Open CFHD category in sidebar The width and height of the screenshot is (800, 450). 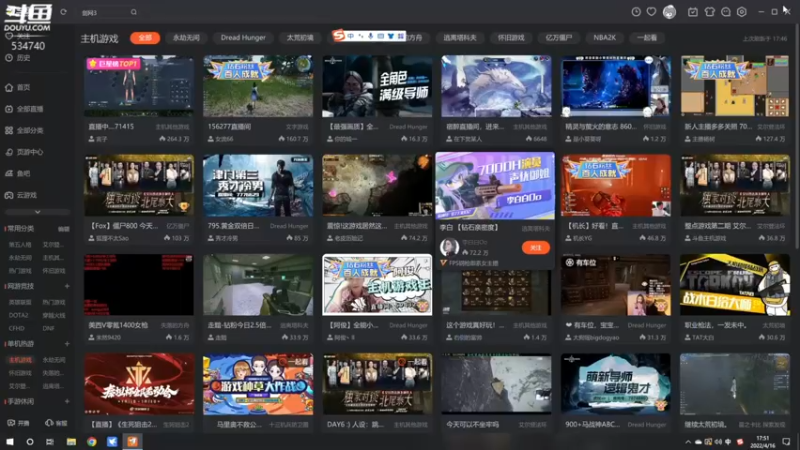pyautogui.click(x=16, y=329)
